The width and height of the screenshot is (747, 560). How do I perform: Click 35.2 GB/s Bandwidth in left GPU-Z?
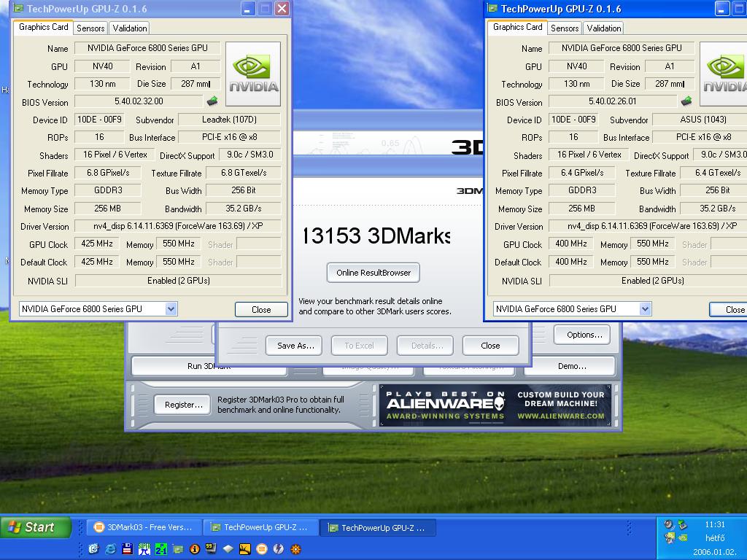(244, 209)
